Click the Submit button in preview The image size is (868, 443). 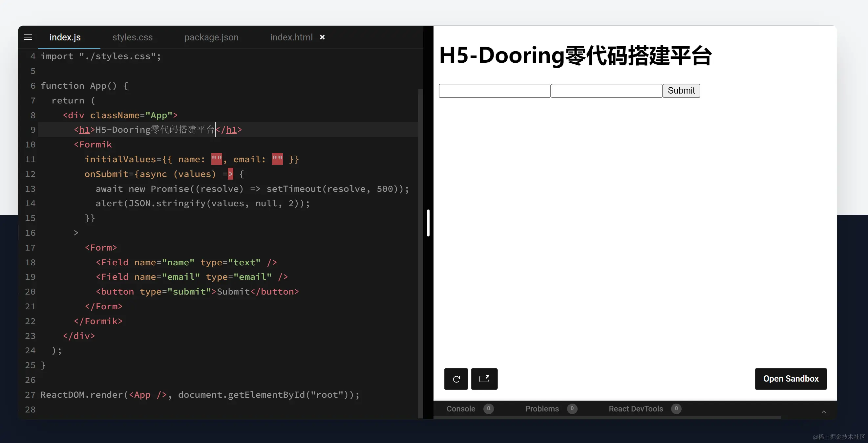pyautogui.click(x=681, y=91)
